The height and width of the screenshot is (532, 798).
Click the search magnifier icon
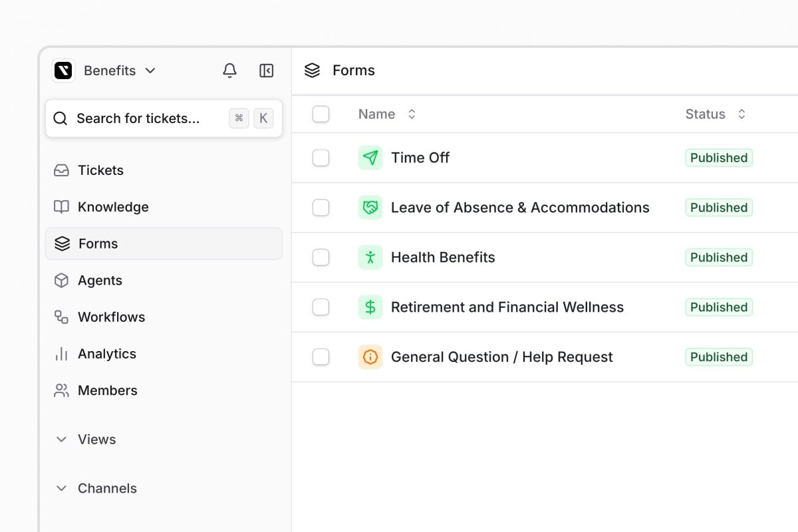coord(61,118)
